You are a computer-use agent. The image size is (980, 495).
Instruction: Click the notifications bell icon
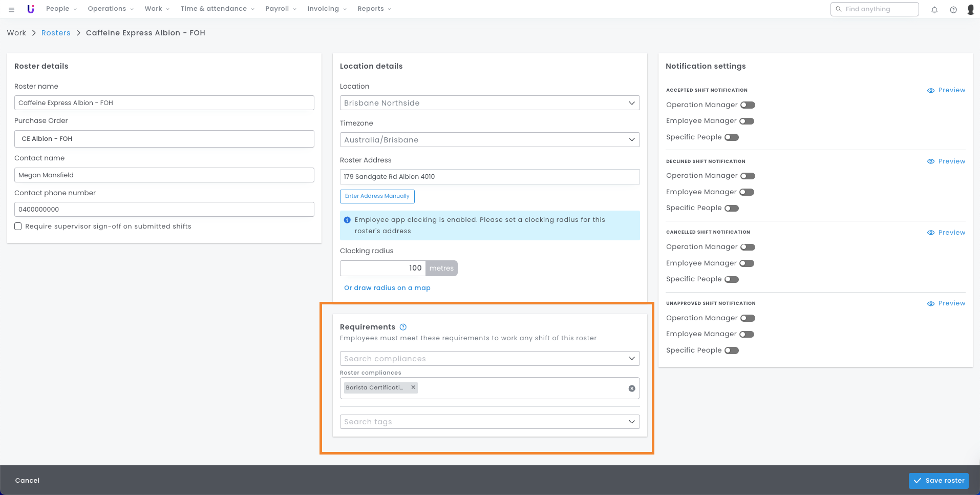934,10
